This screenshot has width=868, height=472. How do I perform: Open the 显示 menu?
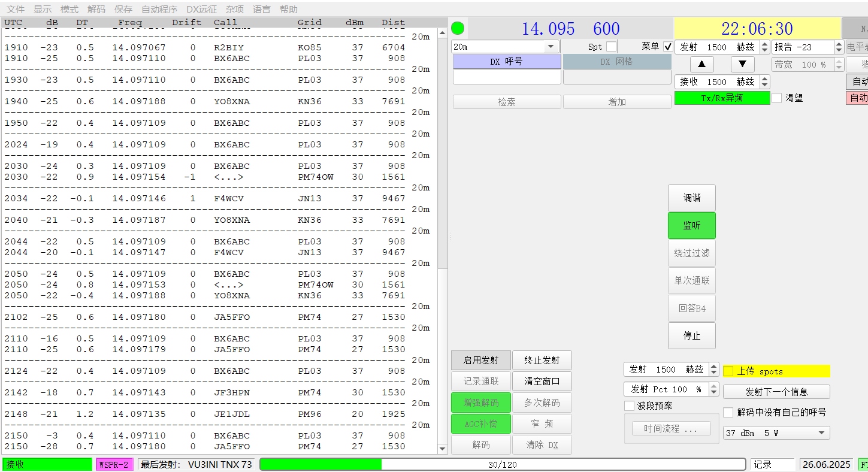pos(43,10)
